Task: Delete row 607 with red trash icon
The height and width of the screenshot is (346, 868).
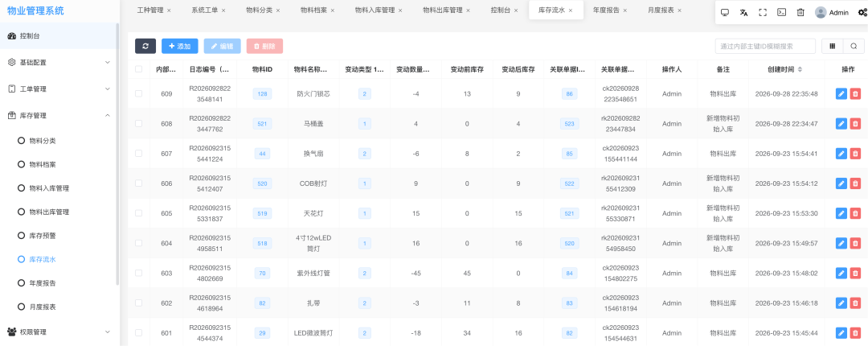Action: click(855, 154)
